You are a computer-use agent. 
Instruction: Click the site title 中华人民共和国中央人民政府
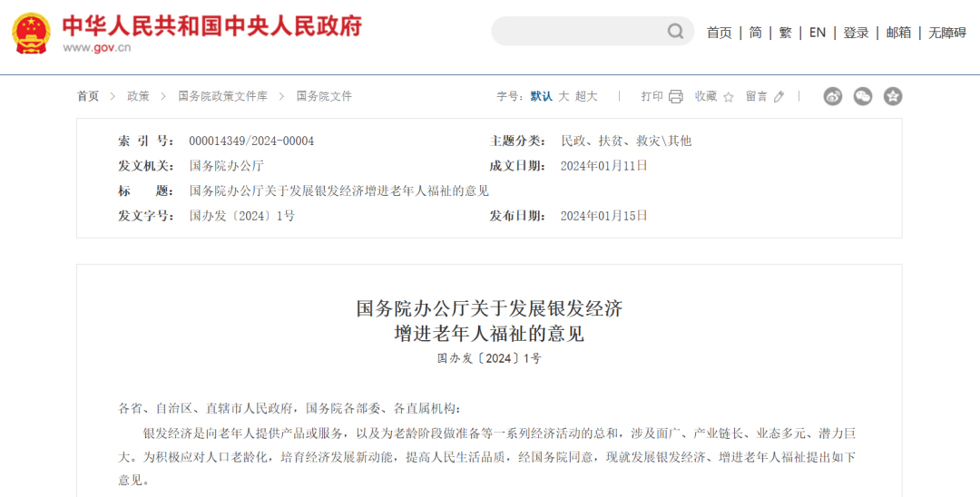211,26
